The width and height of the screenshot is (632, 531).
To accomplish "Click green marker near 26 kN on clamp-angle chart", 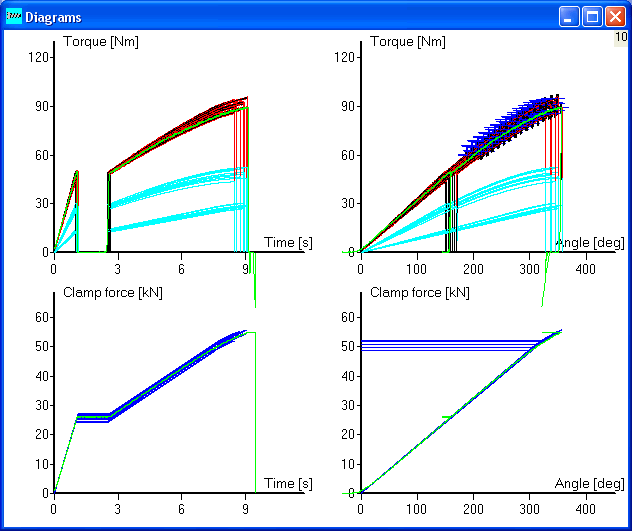I will pos(447,417).
